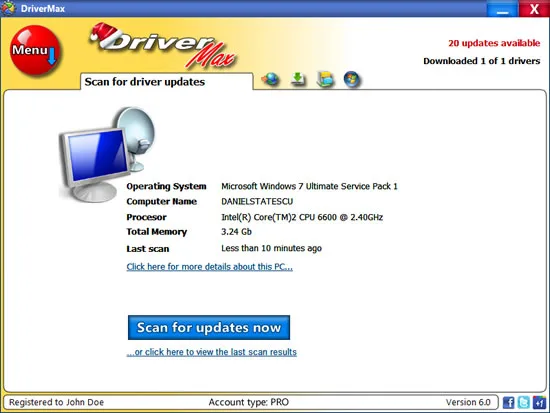Open the green download arrow icon
550x413 pixels.
tap(298, 79)
